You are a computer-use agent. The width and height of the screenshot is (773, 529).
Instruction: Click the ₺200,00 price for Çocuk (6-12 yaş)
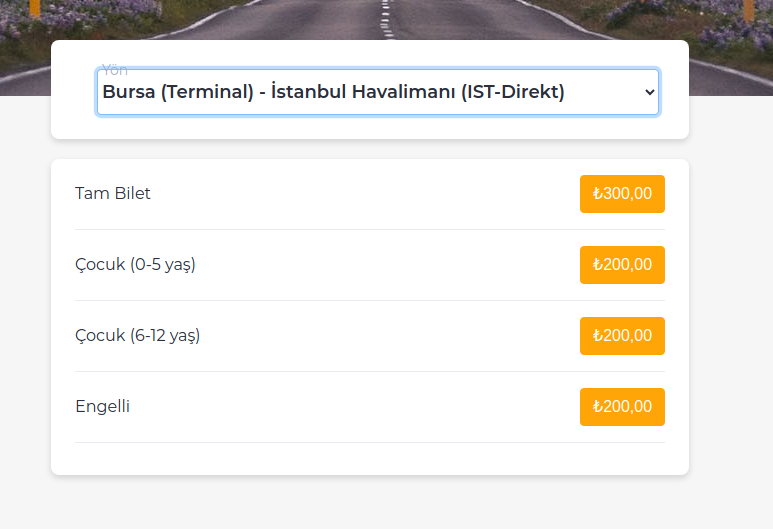point(622,336)
